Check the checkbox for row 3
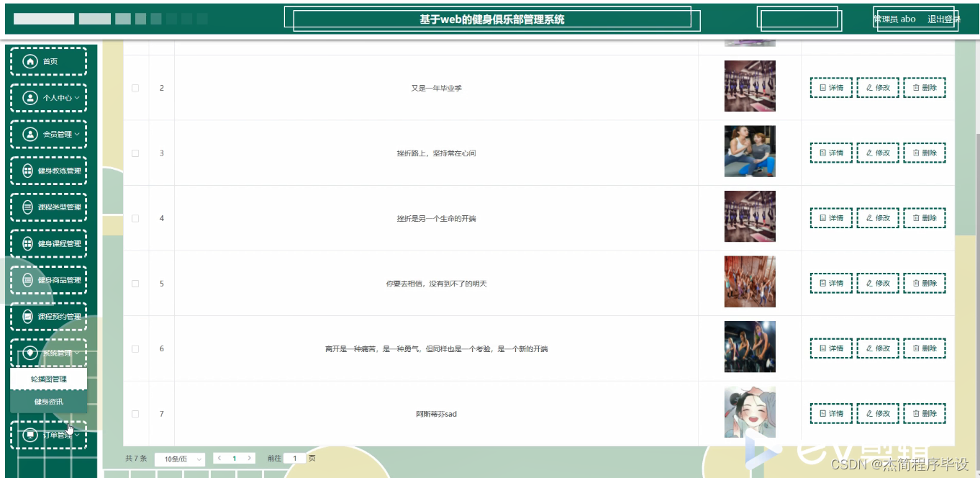The image size is (980, 478). click(135, 153)
